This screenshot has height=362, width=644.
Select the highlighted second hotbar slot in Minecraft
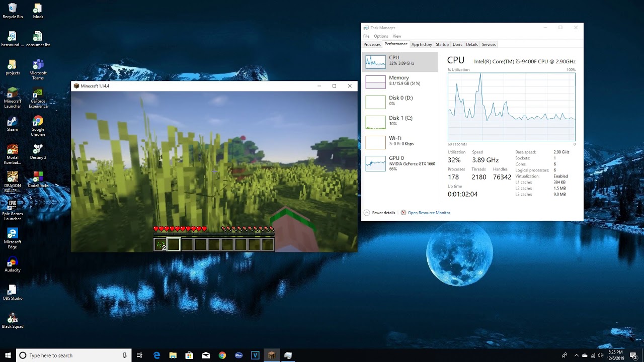[174, 245]
